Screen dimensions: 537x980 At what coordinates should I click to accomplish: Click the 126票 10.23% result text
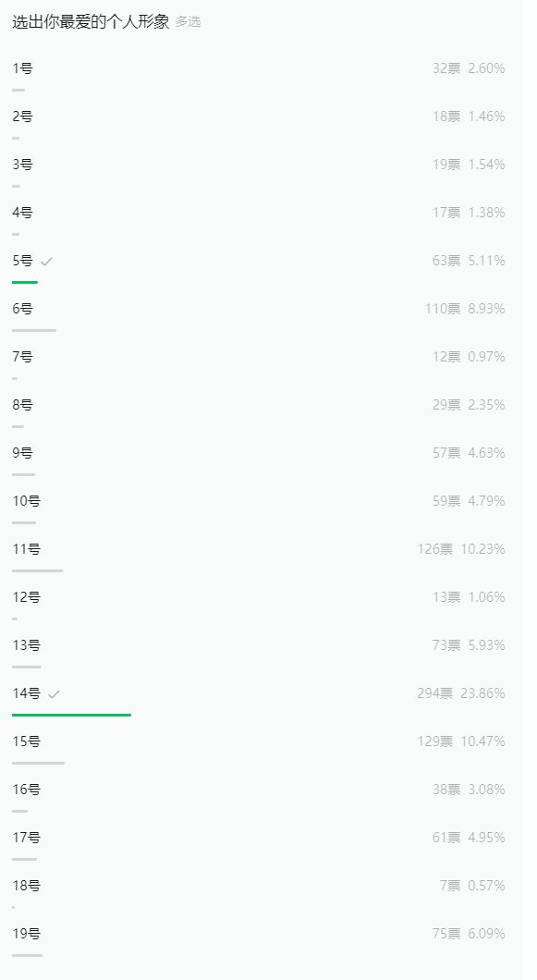coord(461,549)
